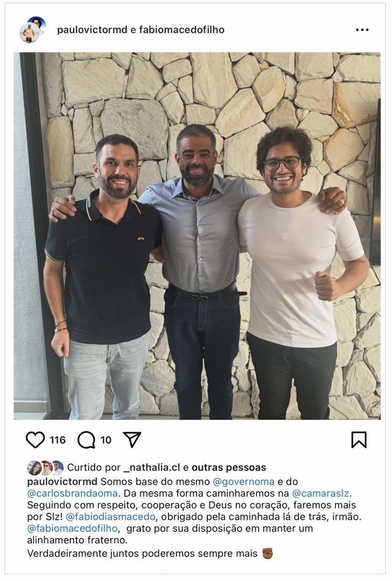Open @fabiomacedofilho mention in caption
This screenshot has height=581, width=392.
click(x=73, y=528)
